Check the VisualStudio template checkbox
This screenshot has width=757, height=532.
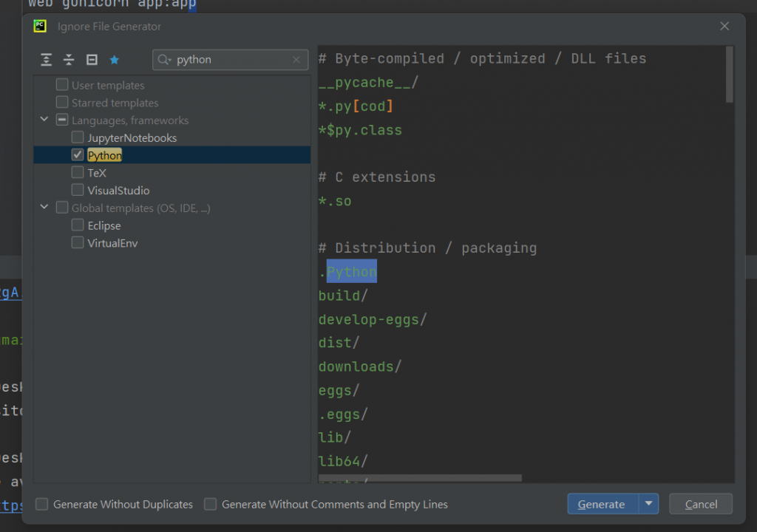coord(77,190)
